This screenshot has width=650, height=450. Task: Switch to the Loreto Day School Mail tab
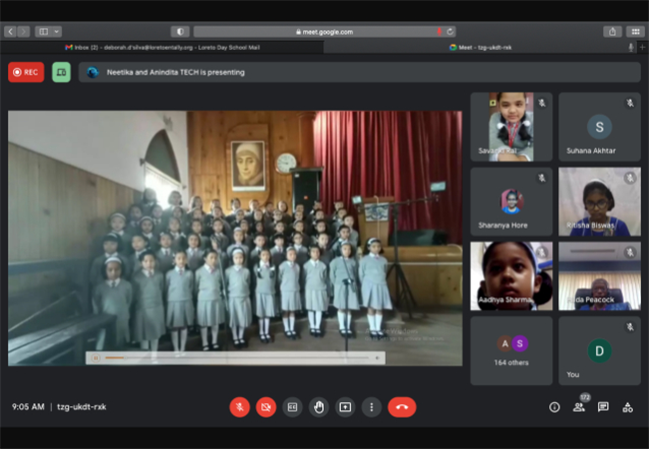(x=162, y=47)
